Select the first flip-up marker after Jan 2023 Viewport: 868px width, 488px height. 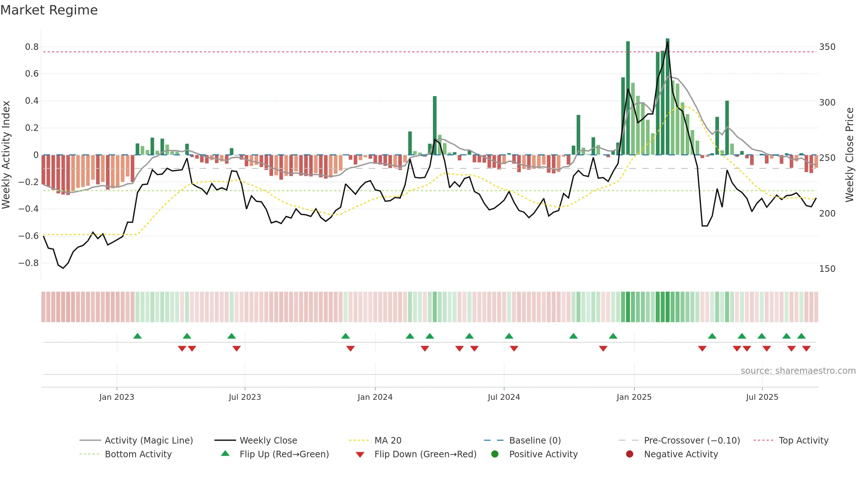tap(137, 336)
